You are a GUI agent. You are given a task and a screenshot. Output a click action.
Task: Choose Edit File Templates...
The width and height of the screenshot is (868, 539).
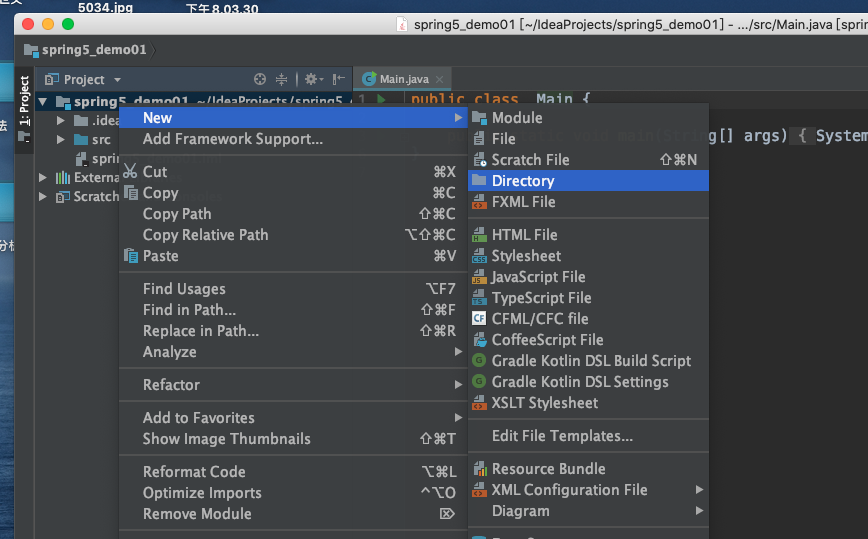pyautogui.click(x=588, y=436)
